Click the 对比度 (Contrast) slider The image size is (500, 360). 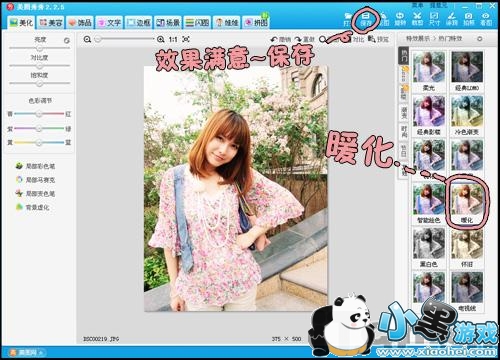40,66
